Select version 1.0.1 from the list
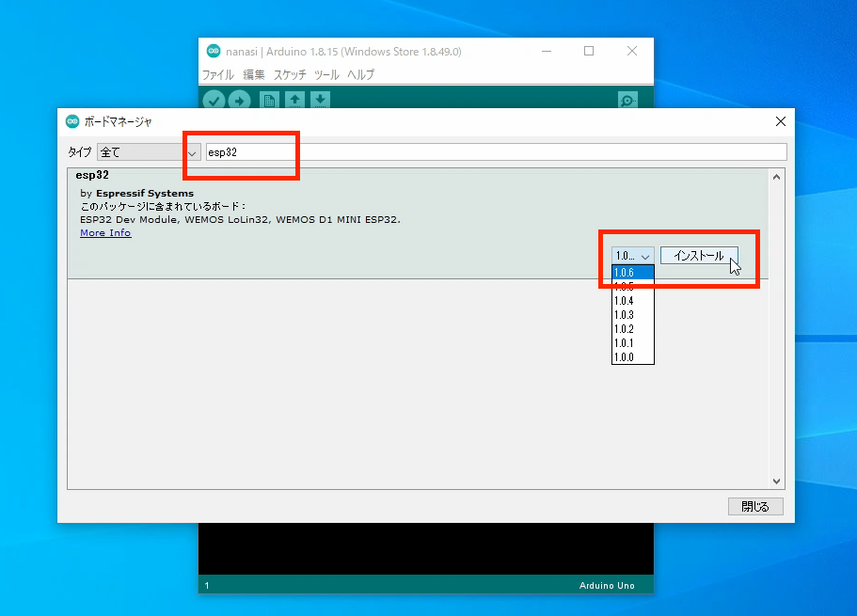Image resolution: width=857 pixels, height=616 pixels. tap(633, 343)
